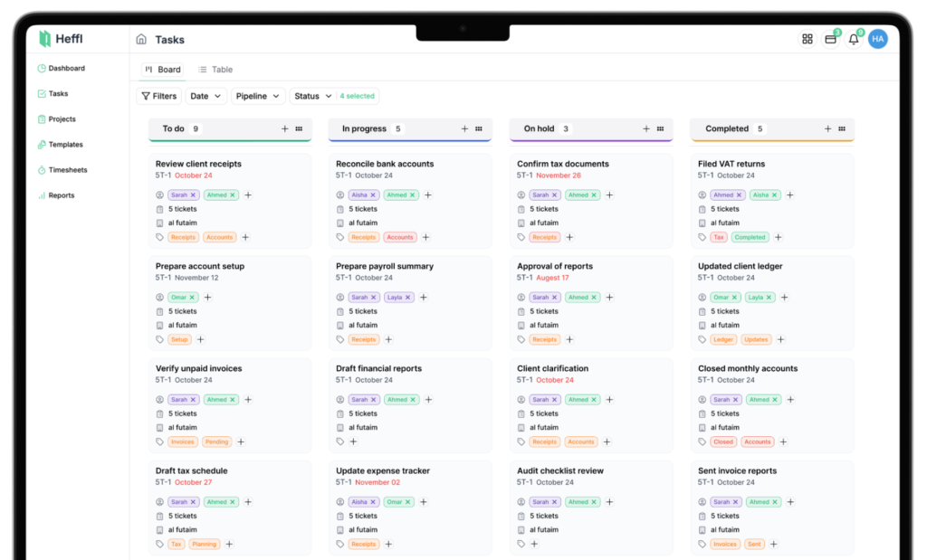Click the Filters button
The height and width of the screenshot is (560, 927).
[158, 96]
